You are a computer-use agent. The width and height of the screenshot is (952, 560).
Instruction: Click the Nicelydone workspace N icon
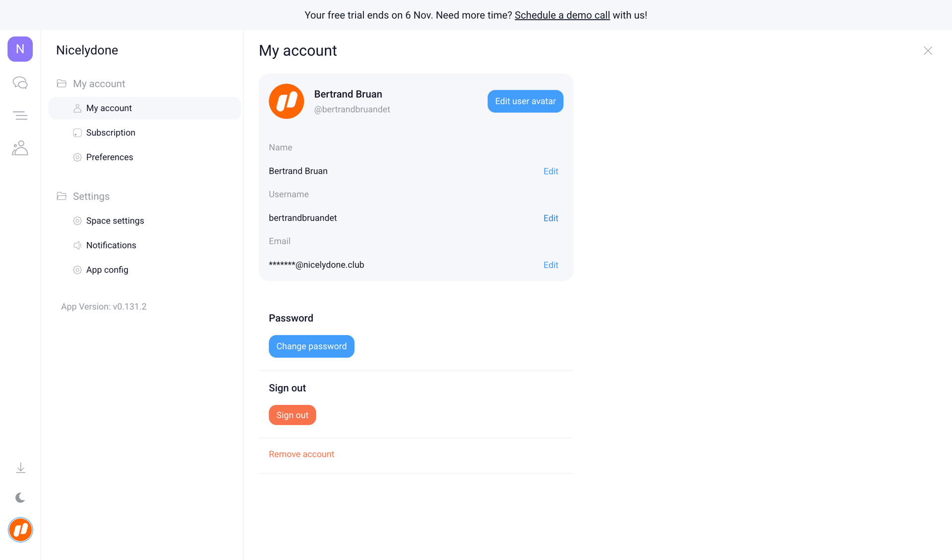[x=20, y=49]
